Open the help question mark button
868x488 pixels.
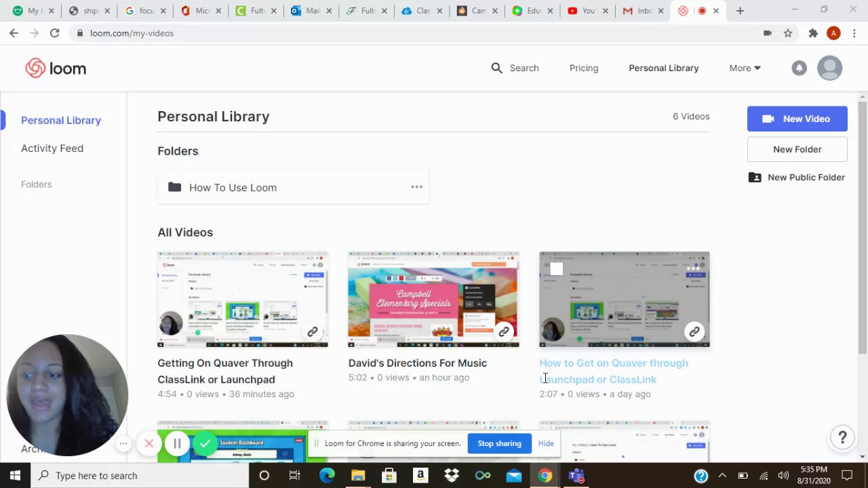click(x=842, y=437)
